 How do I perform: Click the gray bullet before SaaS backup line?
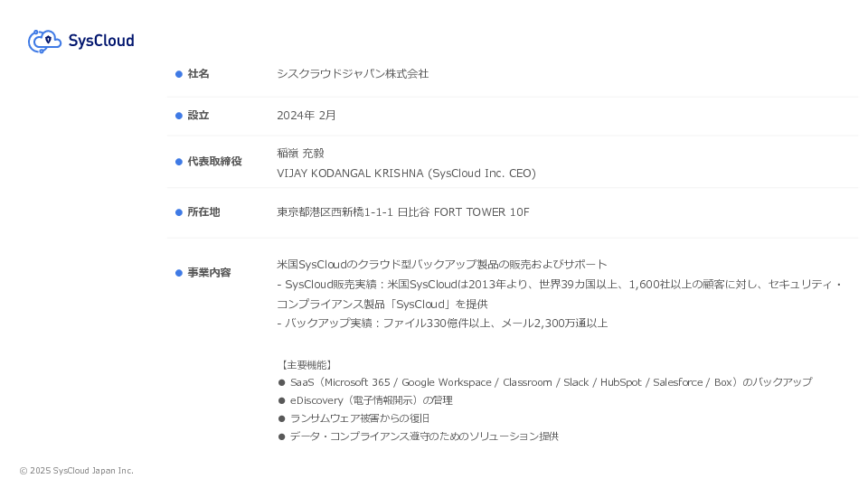[x=282, y=382]
